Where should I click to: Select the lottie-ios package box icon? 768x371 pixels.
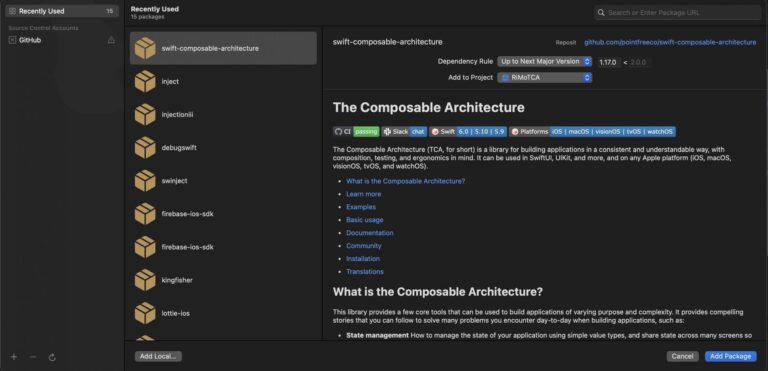pyautogui.click(x=145, y=313)
